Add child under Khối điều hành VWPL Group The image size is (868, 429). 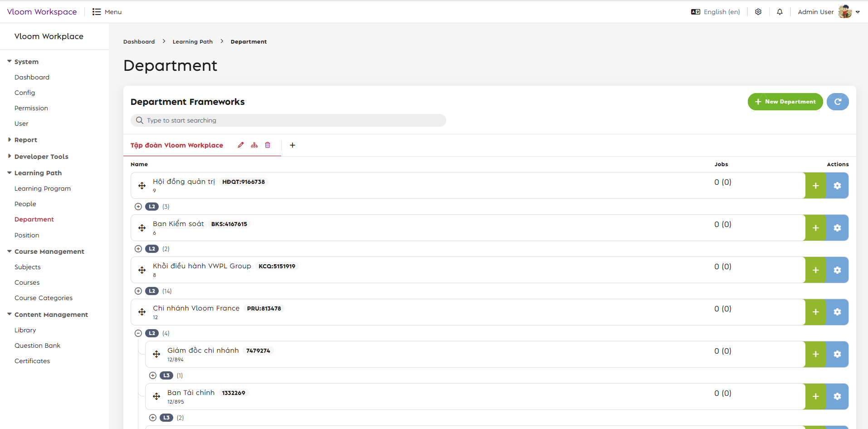[x=815, y=270]
